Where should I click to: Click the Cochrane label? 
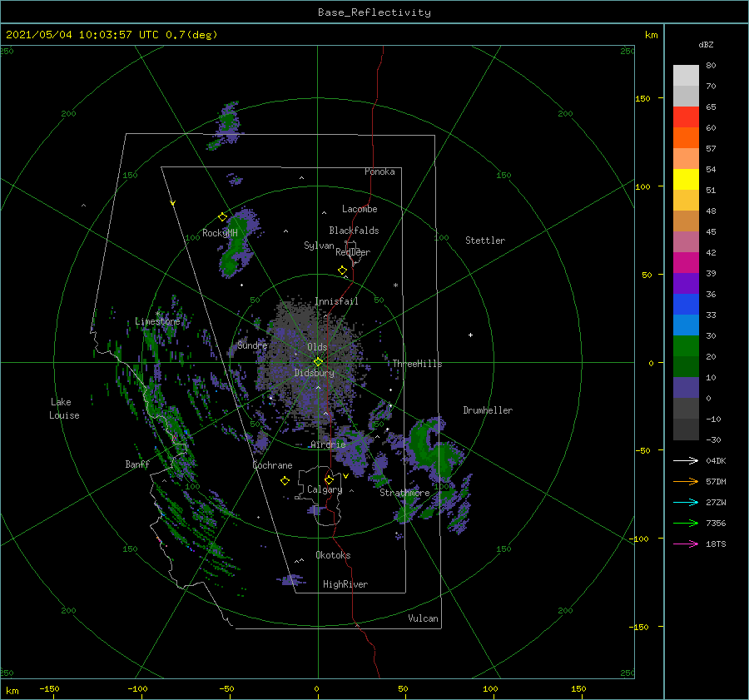(x=272, y=465)
